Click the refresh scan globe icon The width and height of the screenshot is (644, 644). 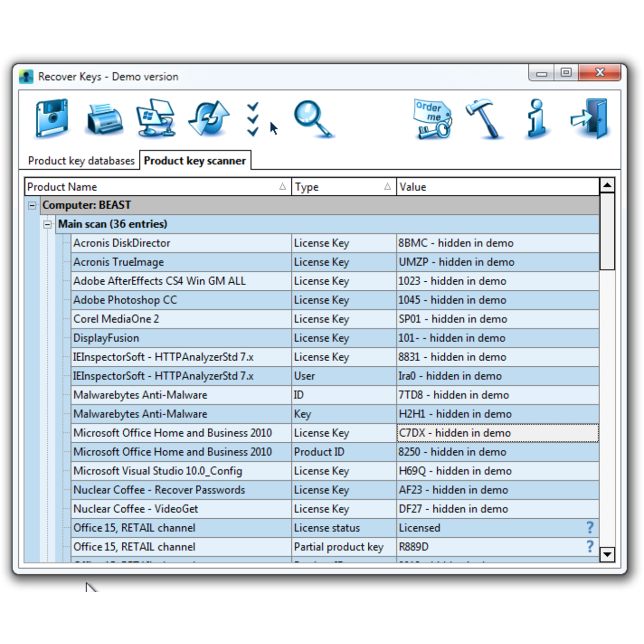[209, 118]
